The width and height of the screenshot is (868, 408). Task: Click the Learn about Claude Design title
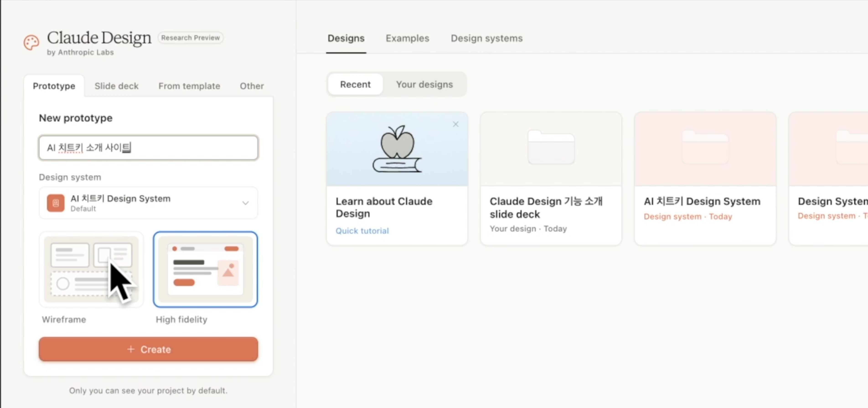pyautogui.click(x=384, y=207)
